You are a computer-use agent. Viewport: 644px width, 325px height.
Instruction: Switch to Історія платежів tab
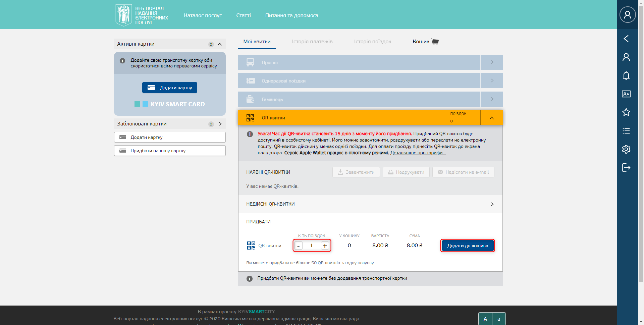coord(312,42)
